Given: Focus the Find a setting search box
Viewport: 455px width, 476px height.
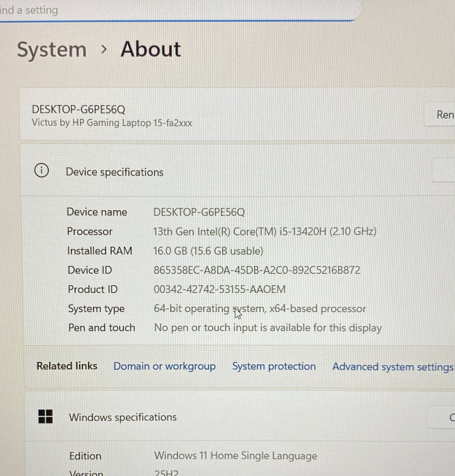Looking at the screenshot, I should coord(149,10).
